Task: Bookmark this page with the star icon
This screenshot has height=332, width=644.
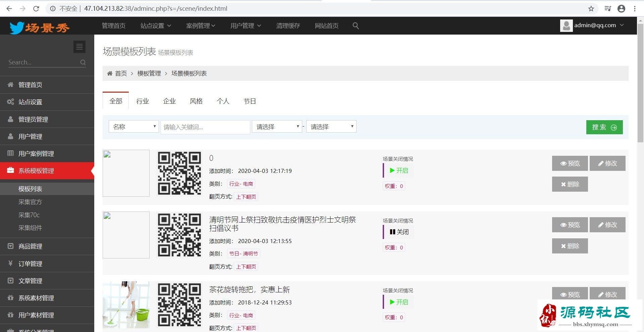Action: point(591,8)
